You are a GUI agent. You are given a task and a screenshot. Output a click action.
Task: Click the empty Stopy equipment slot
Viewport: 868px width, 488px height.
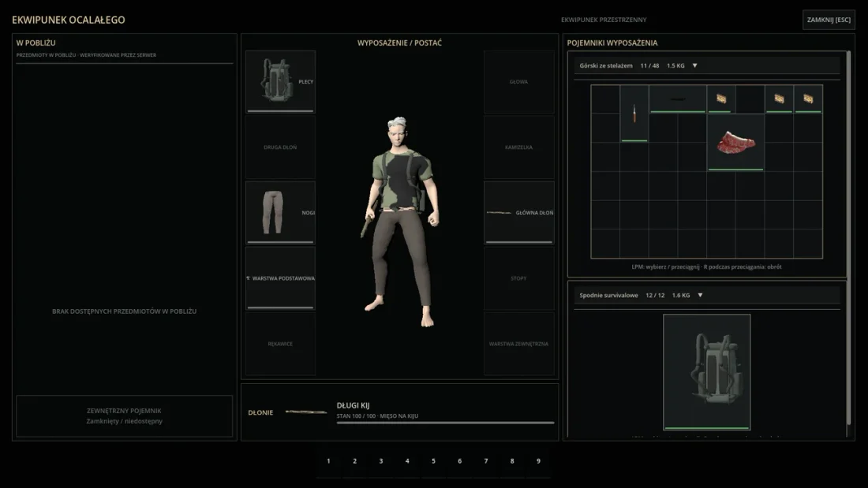click(x=518, y=278)
